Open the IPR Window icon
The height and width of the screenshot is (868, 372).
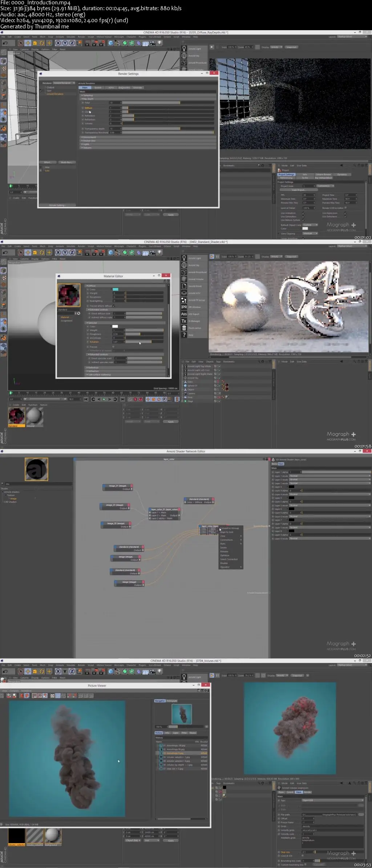click(184, 307)
